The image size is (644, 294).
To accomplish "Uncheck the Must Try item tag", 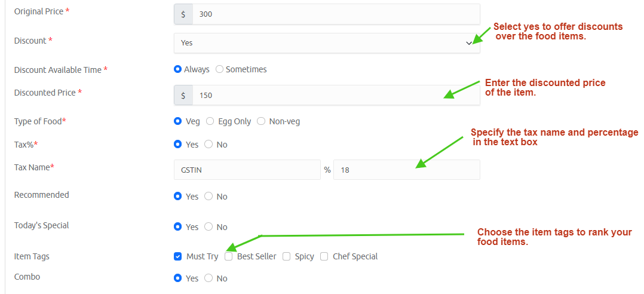I will [178, 256].
